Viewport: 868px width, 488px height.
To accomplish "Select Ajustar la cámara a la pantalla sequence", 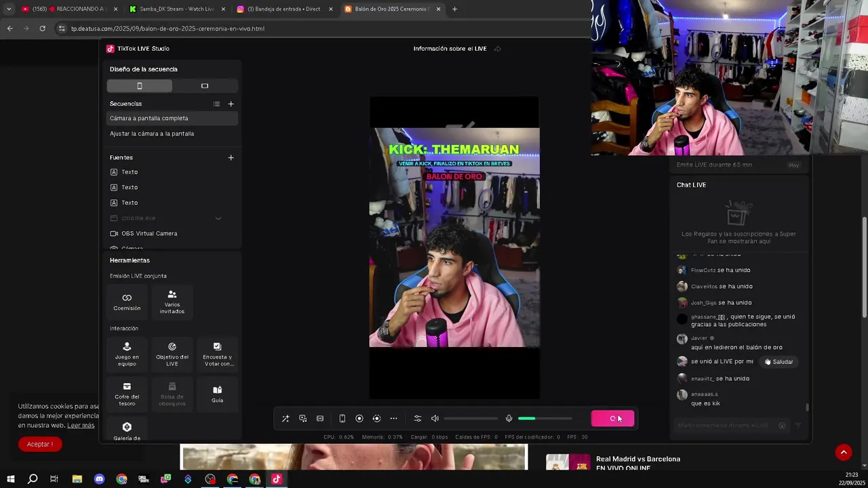I will click(172, 134).
